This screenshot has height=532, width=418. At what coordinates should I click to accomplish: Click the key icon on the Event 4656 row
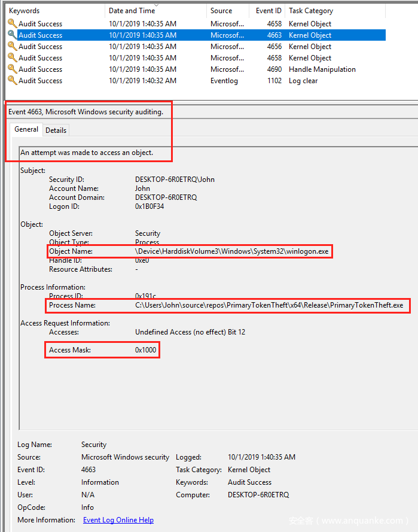(12, 47)
